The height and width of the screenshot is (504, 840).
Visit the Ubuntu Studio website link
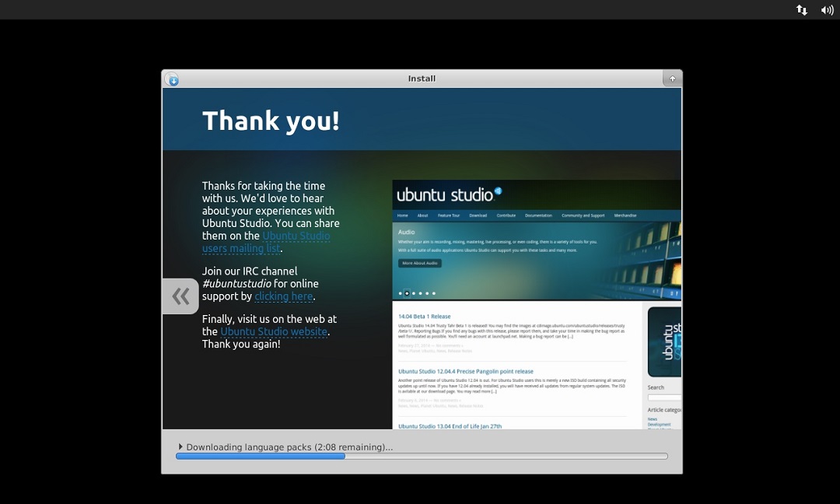pos(274,331)
